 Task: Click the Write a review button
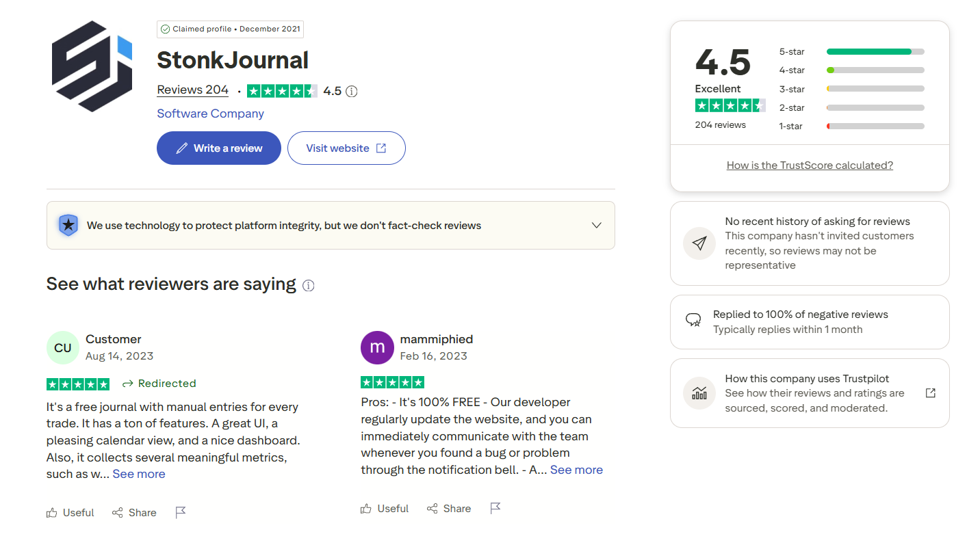pyautogui.click(x=219, y=148)
